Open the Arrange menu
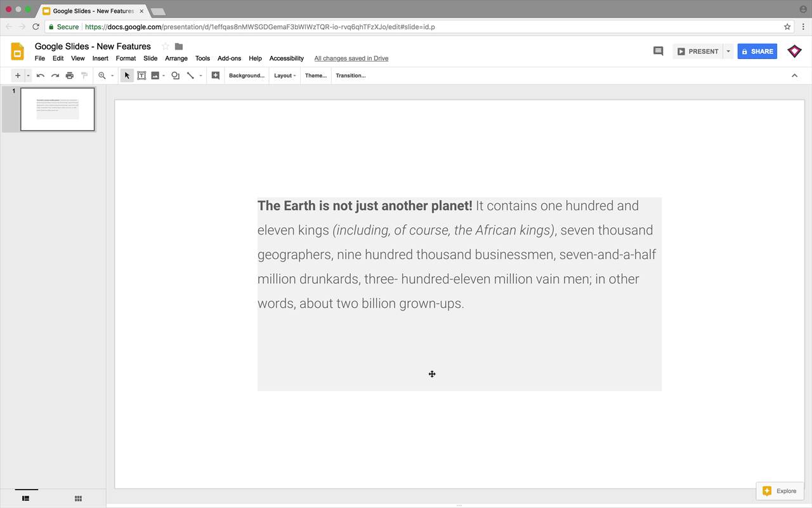 coord(176,58)
